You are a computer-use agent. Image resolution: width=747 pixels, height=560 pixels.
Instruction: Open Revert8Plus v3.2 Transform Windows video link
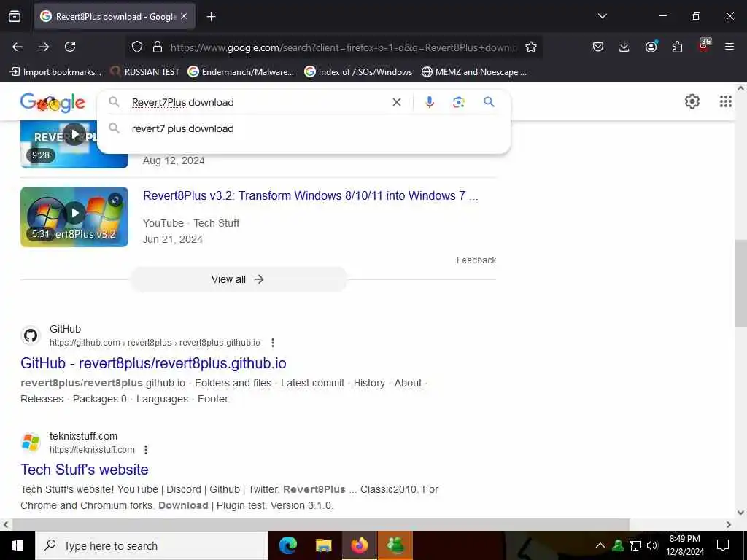pyautogui.click(x=311, y=195)
